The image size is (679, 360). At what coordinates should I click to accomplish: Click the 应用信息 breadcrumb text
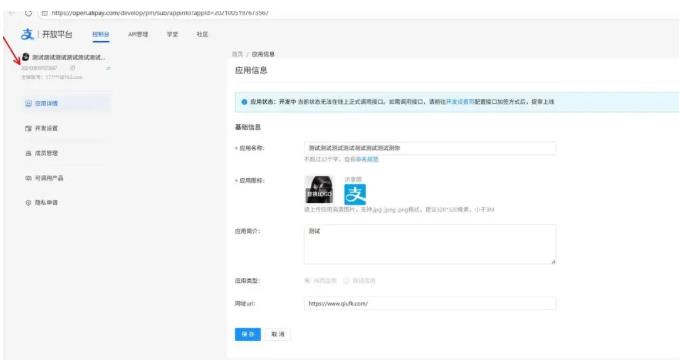(x=263, y=54)
